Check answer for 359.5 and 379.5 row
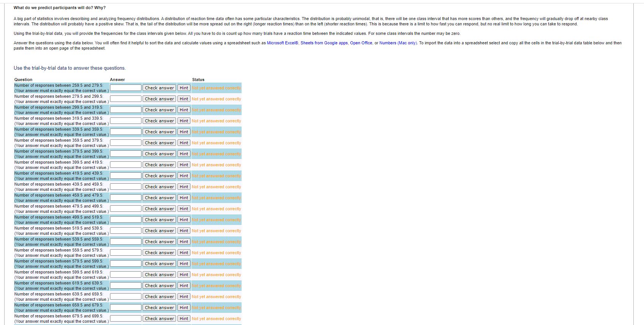644x325 pixels. pyautogui.click(x=159, y=143)
